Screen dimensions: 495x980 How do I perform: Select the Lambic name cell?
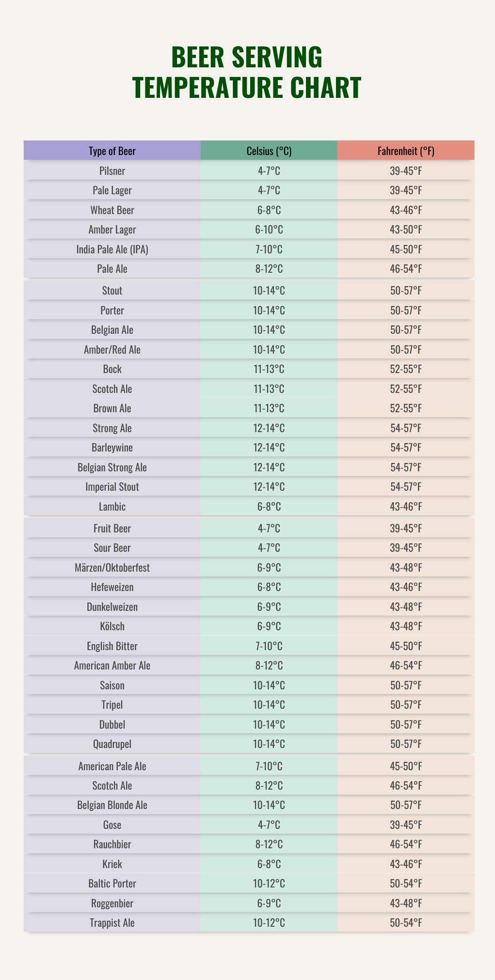pyautogui.click(x=112, y=507)
